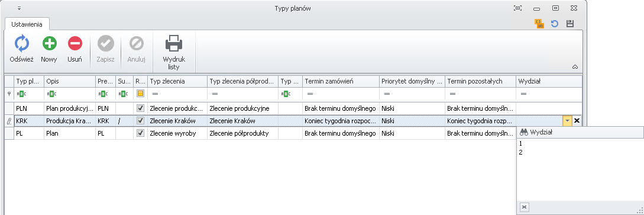Click the orange ab icon at top right
The height and width of the screenshot is (215, 644).
[x=539, y=24]
